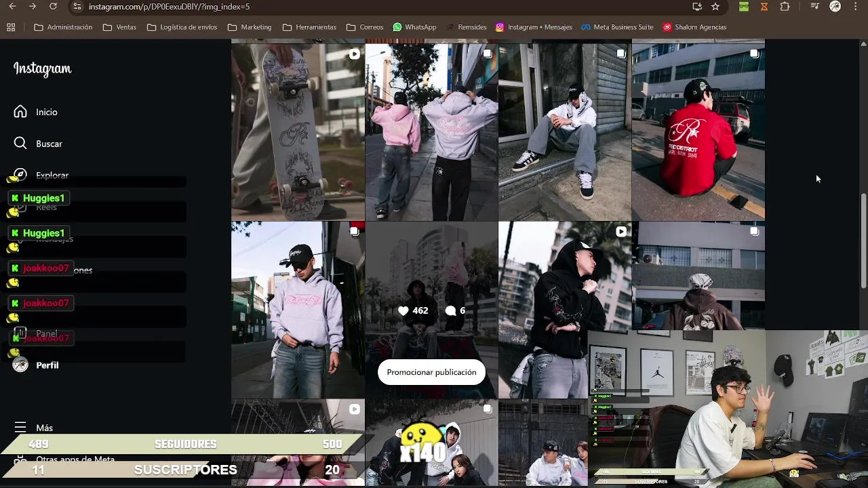
Task: Open Marketing bookmark folder
Action: coord(250,27)
